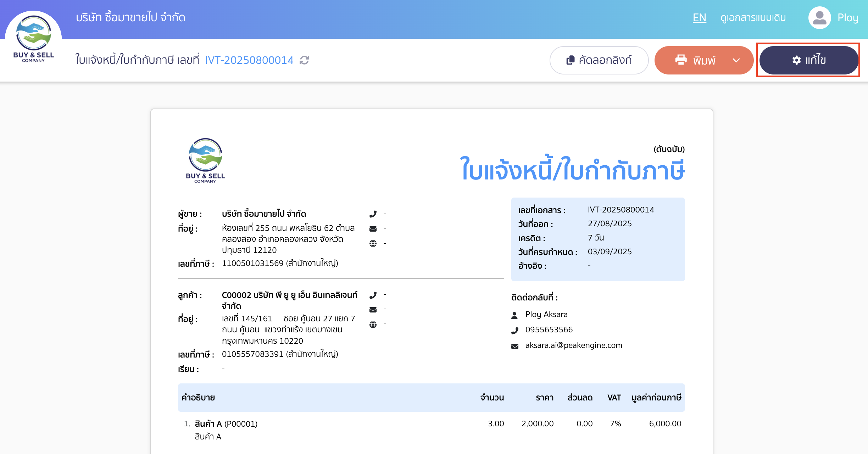
Task: Click the gear icon in แก้ไข button
Action: click(x=796, y=60)
